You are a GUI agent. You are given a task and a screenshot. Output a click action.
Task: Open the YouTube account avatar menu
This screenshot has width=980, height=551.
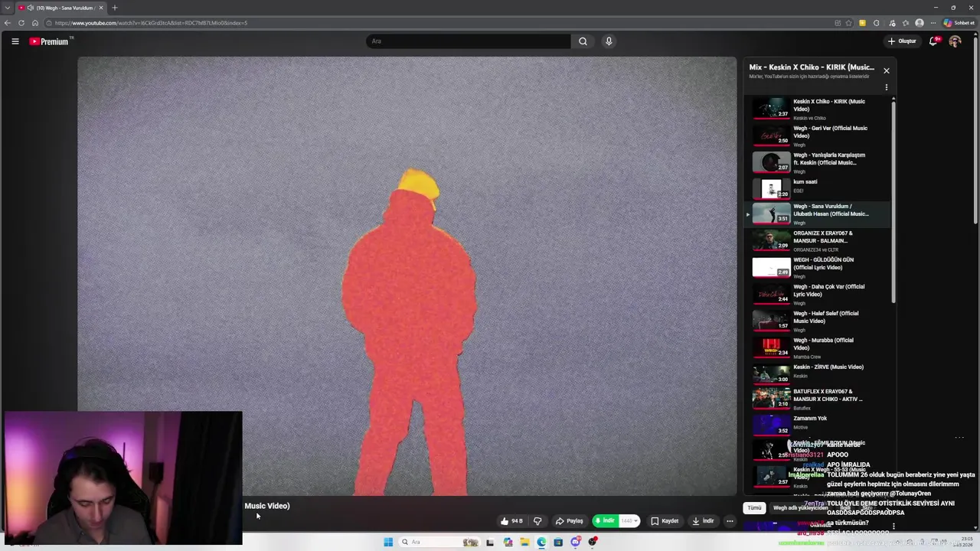coord(955,41)
